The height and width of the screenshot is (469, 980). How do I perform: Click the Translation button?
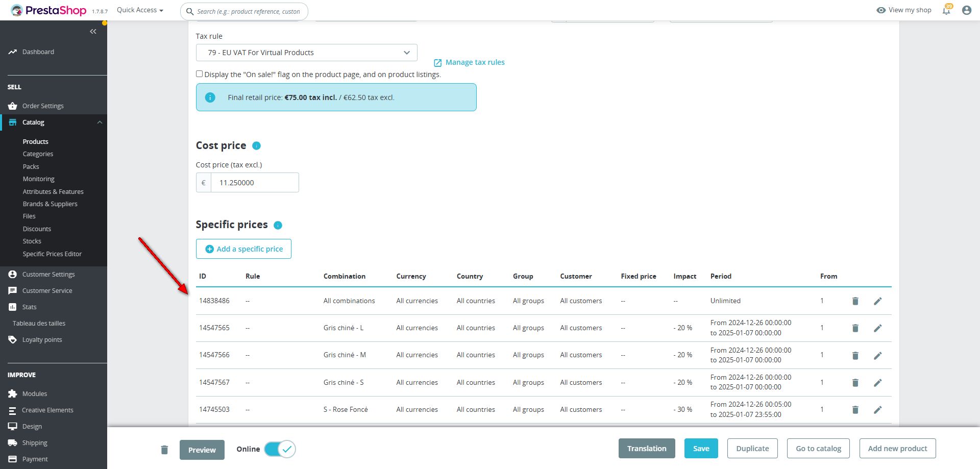[x=647, y=449]
